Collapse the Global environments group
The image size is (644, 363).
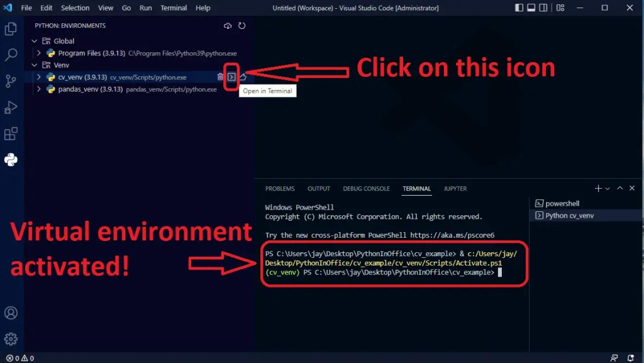pos(35,41)
